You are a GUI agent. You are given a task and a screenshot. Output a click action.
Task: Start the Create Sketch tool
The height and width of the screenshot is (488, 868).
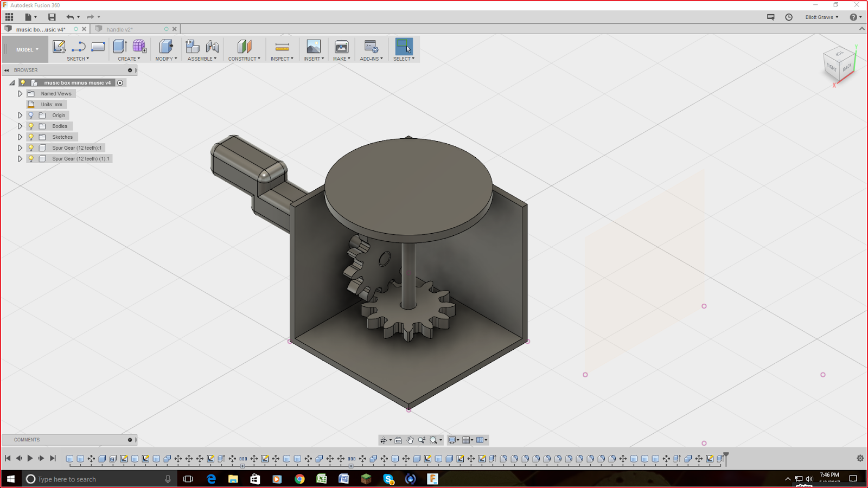(x=59, y=47)
